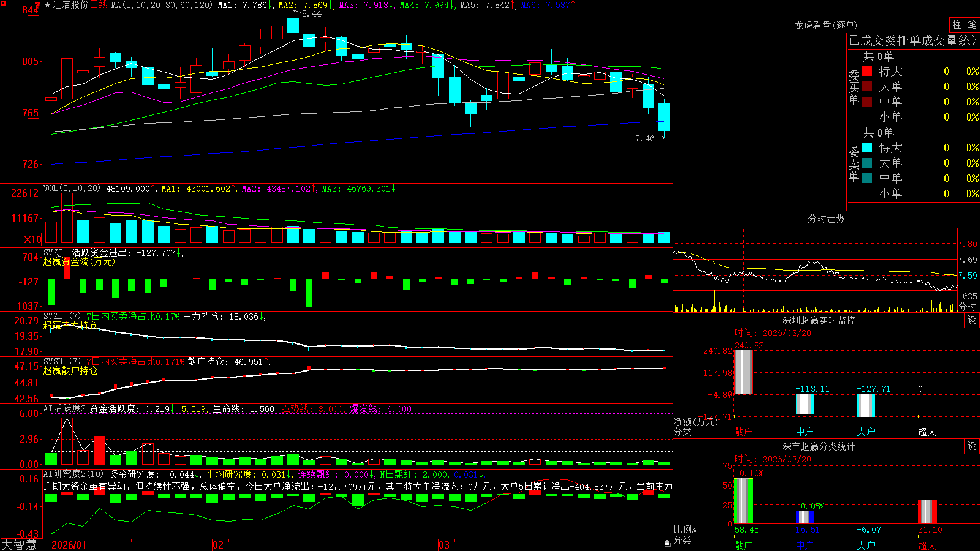
Task: Click the 汇洁股份 stock name
Action: (x=70, y=5)
